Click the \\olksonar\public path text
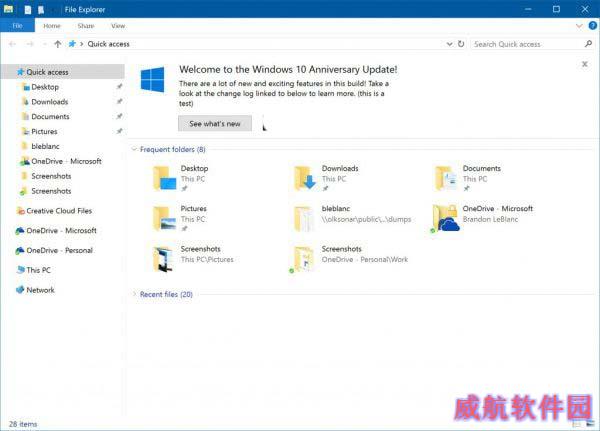 click(367, 219)
